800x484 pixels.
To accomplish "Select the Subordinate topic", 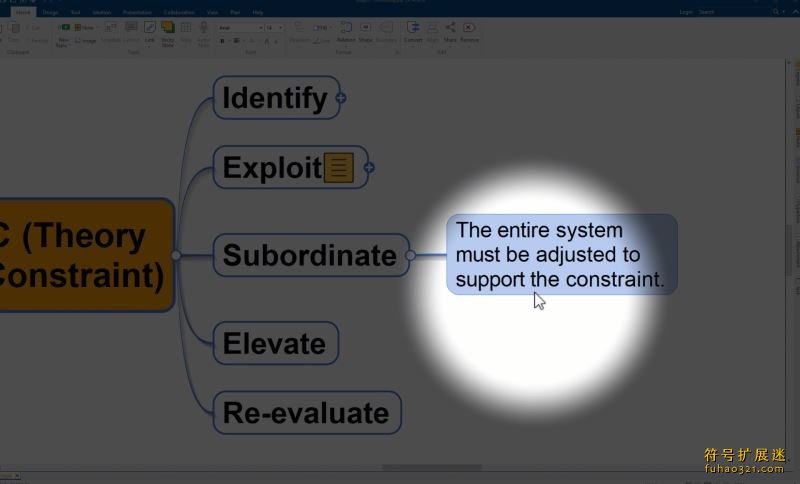I will pos(310,255).
